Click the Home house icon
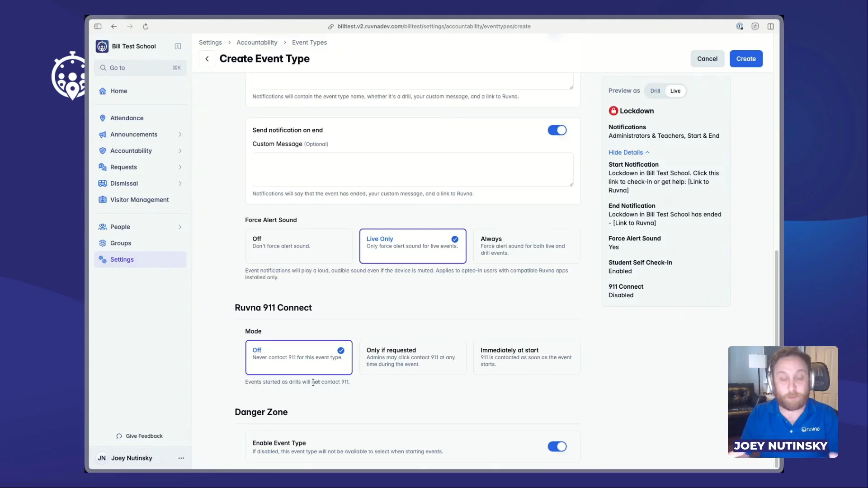Viewport: 868px width, 488px height. (103, 91)
